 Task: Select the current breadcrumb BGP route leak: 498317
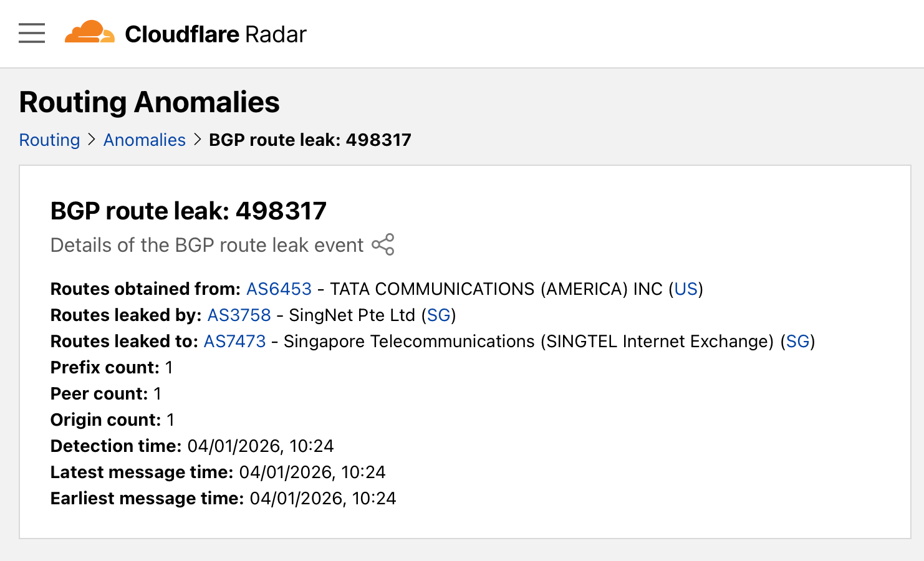[310, 140]
